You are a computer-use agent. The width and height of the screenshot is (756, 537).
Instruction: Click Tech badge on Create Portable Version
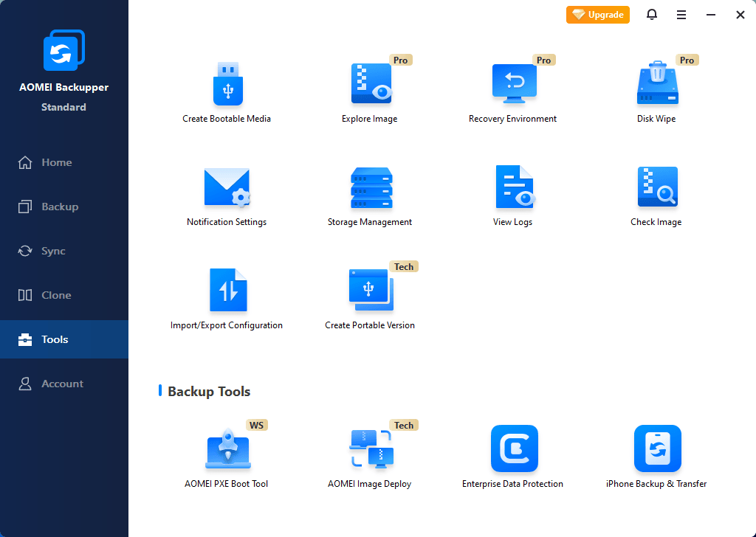coord(404,267)
